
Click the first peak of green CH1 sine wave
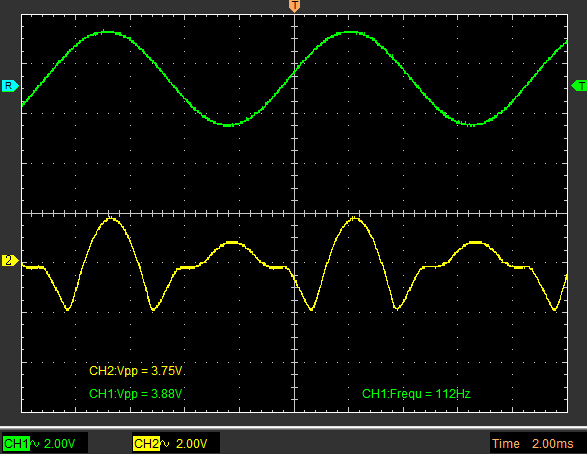click(107, 33)
